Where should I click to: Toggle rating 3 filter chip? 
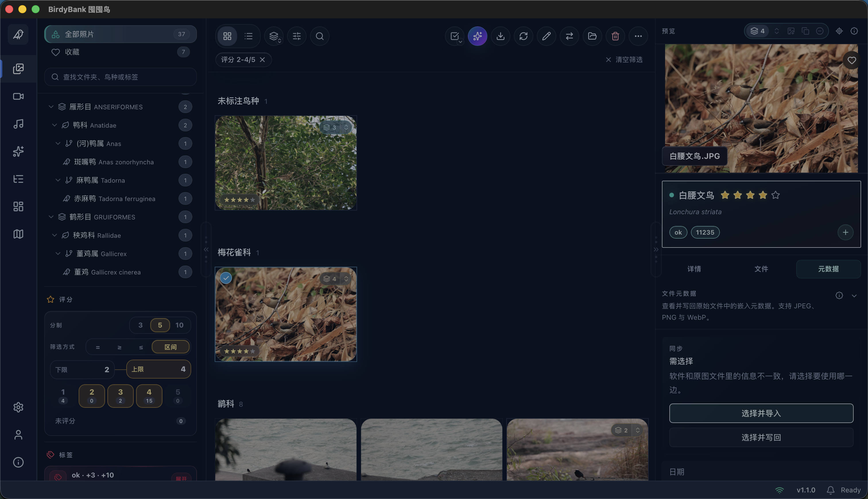(x=120, y=396)
